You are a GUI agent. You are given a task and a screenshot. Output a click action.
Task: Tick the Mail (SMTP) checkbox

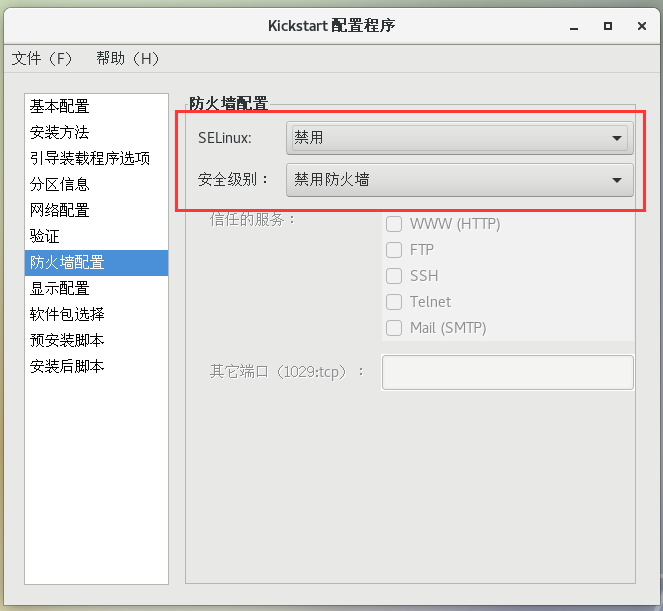click(394, 328)
